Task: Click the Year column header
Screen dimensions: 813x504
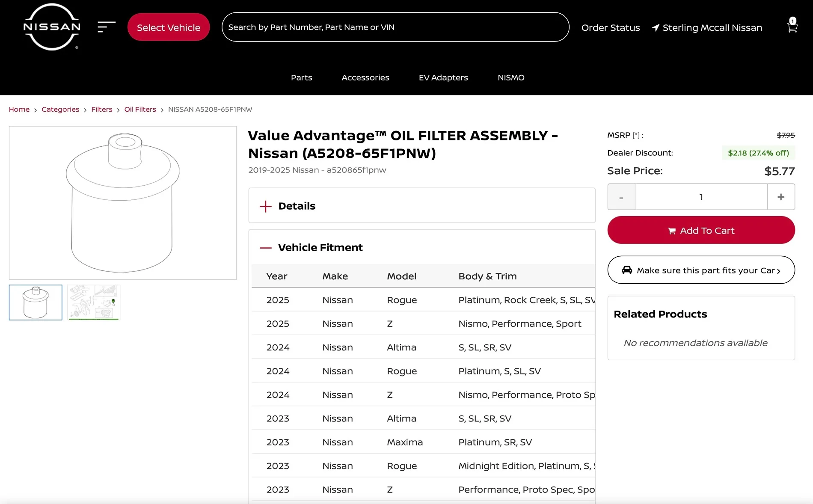Action: pos(276,276)
